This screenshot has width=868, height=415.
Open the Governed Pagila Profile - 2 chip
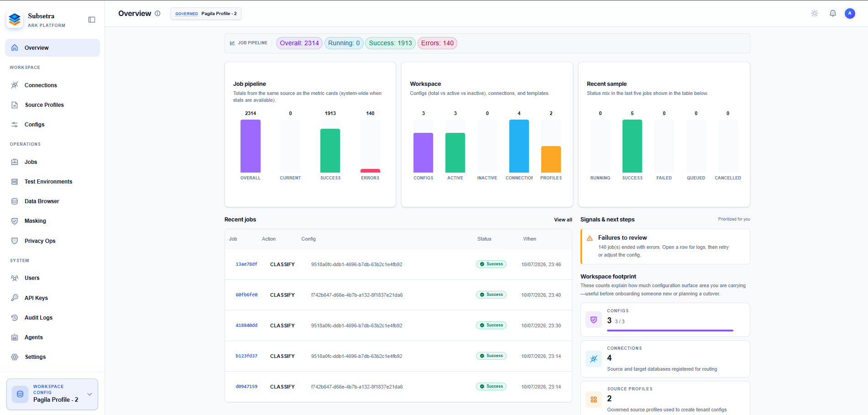pos(206,14)
